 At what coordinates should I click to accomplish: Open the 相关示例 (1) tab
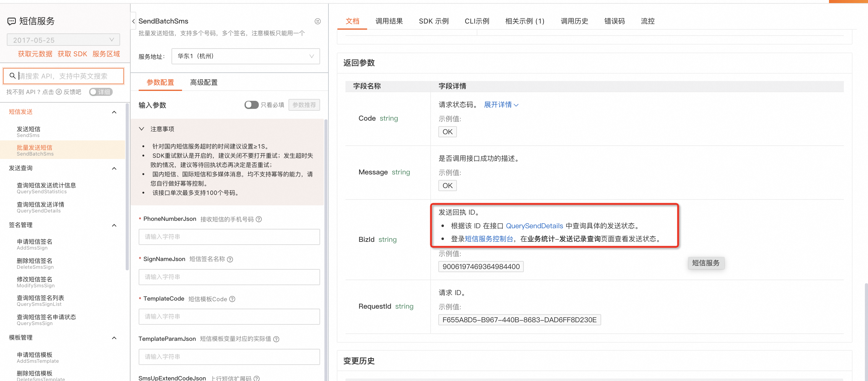tap(524, 21)
